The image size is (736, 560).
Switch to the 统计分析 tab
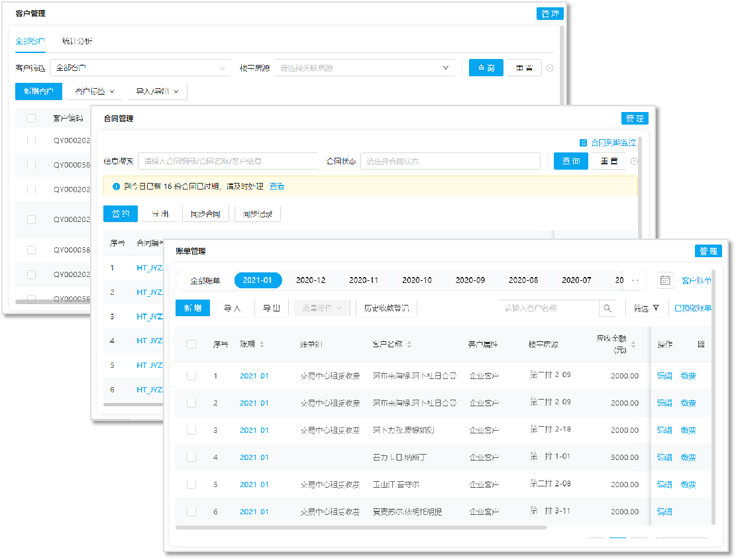tap(78, 41)
